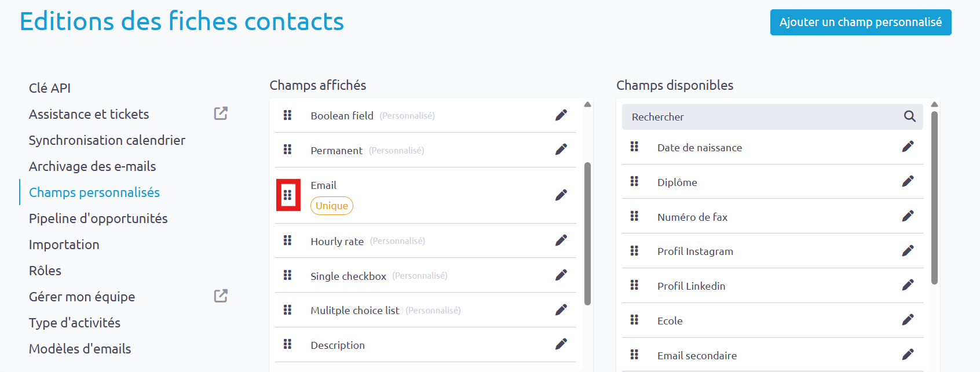Open edit for Hourly rate field
This screenshot has width=980, height=372.
click(561, 240)
